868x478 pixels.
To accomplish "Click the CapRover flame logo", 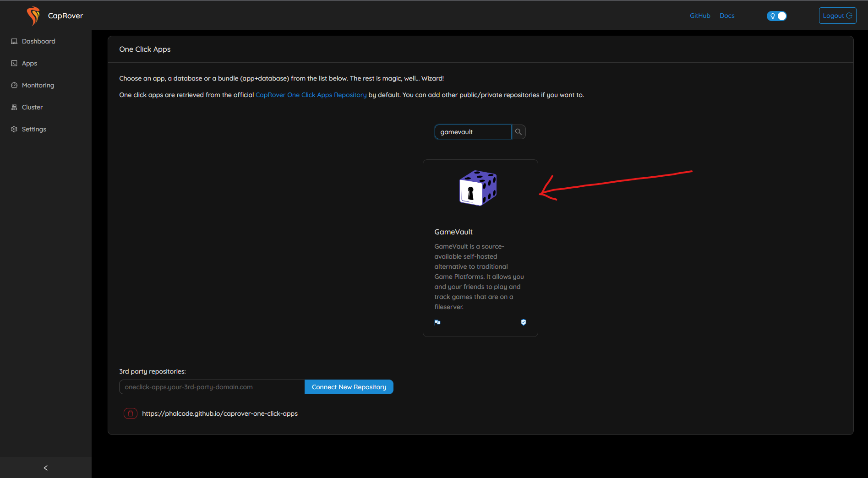I will (33, 16).
